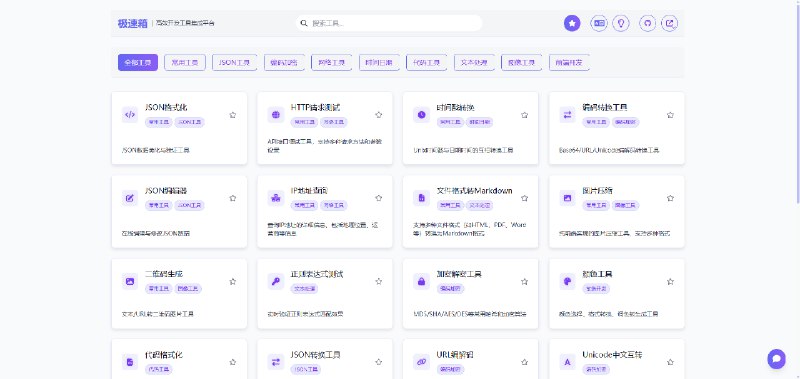This screenshot has width=800, height=379.
Task: Click the swap arrows icon of JSON转换工具
Action: click(x=276, y=362)
